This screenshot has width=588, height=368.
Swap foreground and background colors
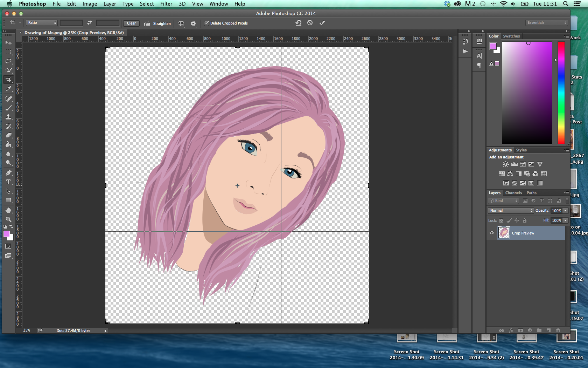[x=11, y=227]
